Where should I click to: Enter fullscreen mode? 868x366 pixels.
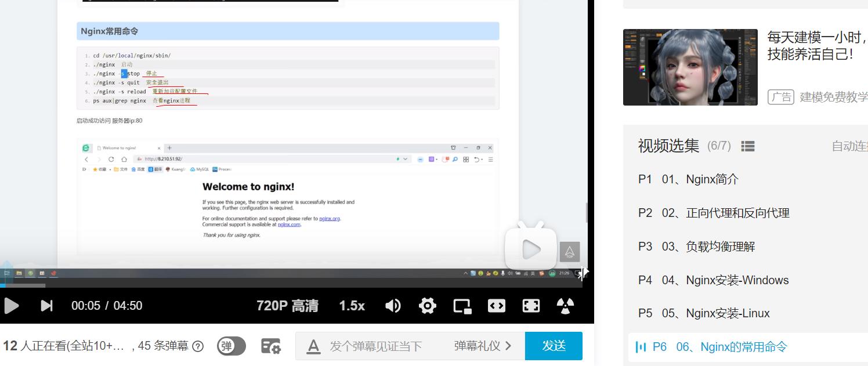tap(531, 306)
